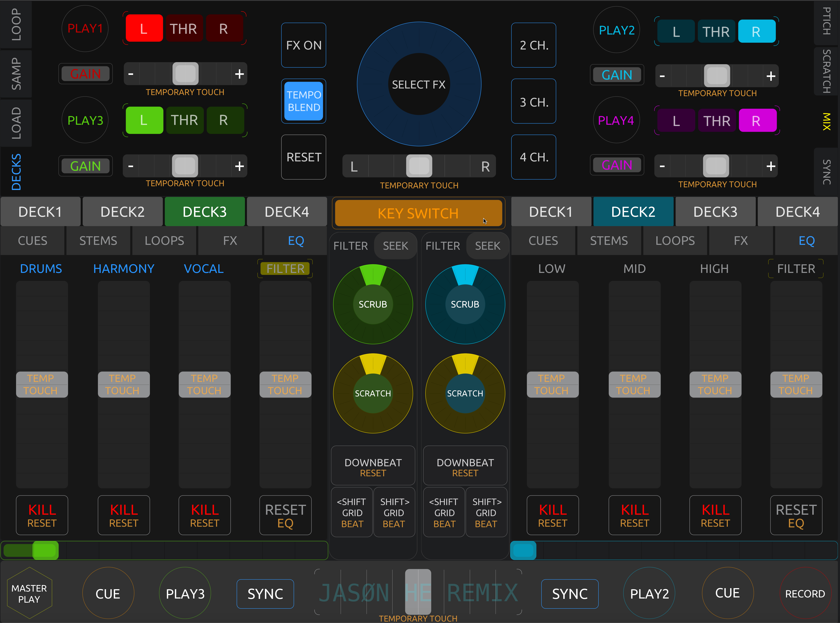Click the green SCRUB jog wheel
Viewport: 840px width, 623px height.
click(372, 304)
